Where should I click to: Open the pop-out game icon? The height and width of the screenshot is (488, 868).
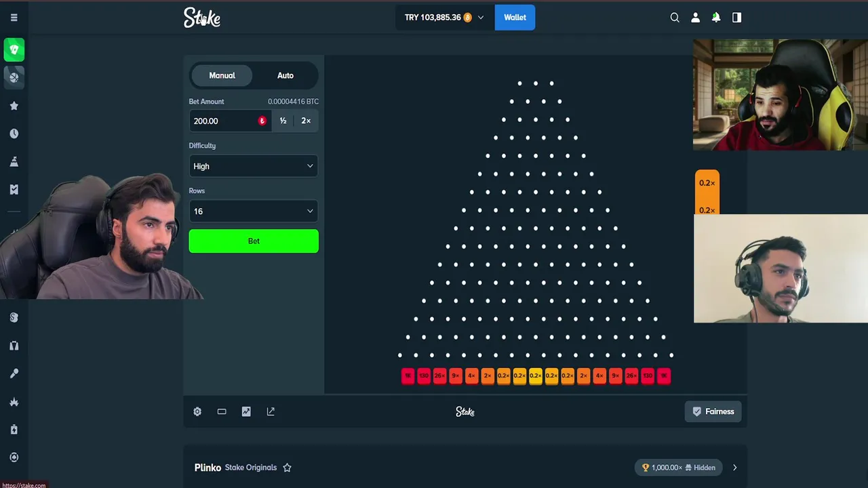coord(271,411)
